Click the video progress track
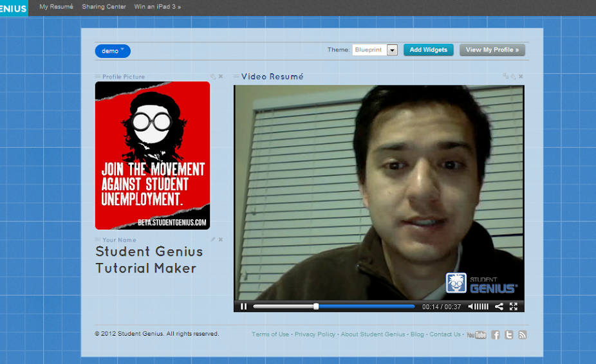The width and height of the screenshot is (596, 364). tap(334, 306)
